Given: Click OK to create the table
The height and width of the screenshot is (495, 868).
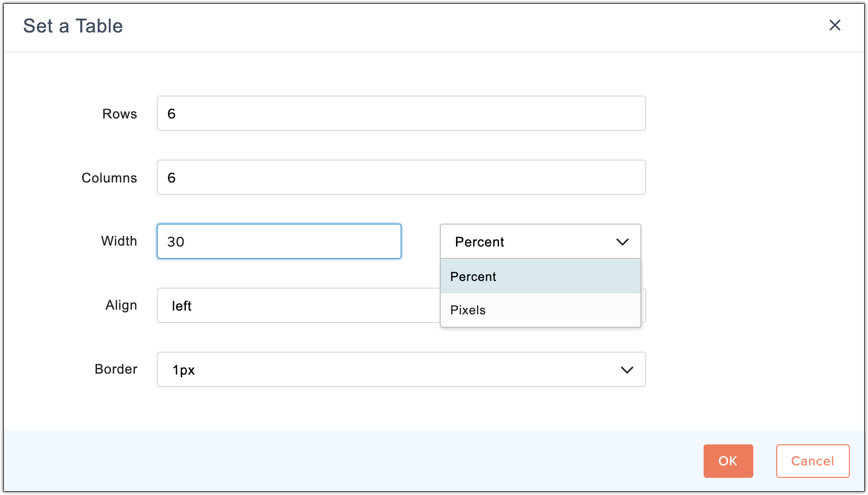Looking at the screenshot, I should [728, 461].
